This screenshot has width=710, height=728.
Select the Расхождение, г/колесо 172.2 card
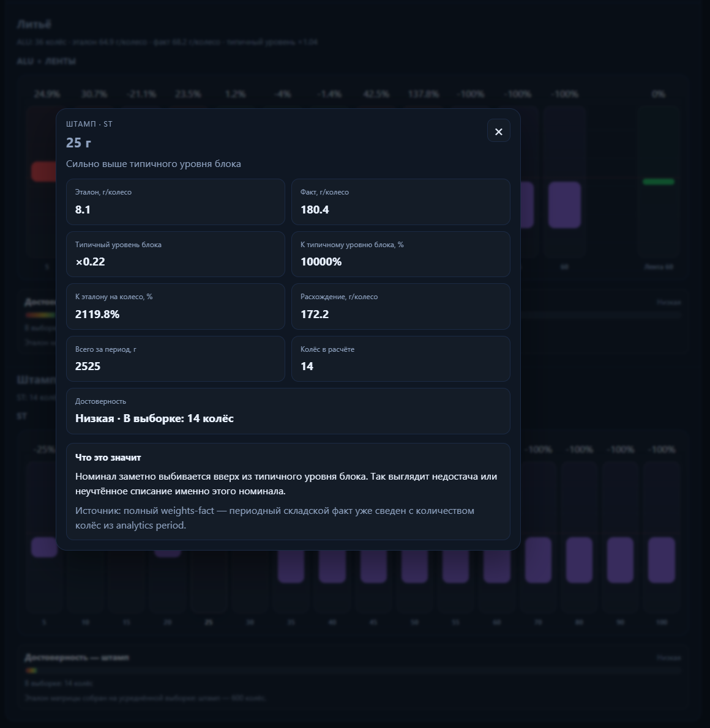[x=400, y=306]
